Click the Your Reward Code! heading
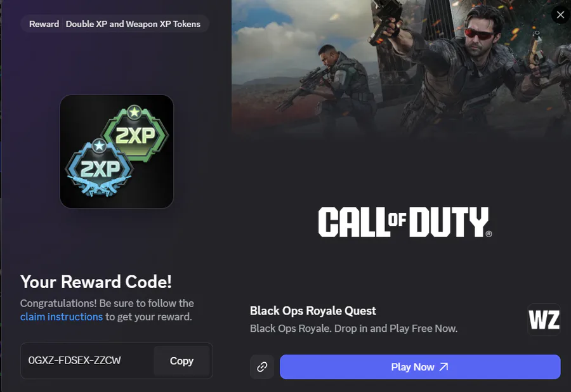571x392 pixels. [x=96, y=282]
